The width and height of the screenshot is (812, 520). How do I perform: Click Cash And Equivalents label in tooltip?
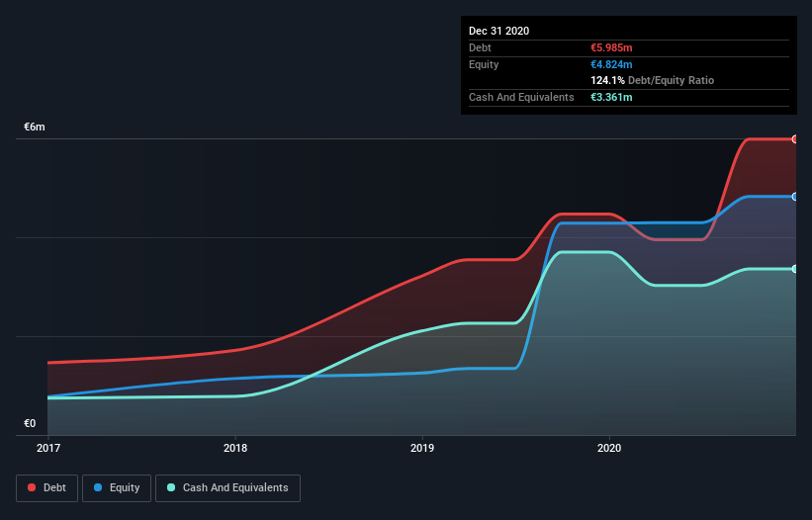pos(521,97)
